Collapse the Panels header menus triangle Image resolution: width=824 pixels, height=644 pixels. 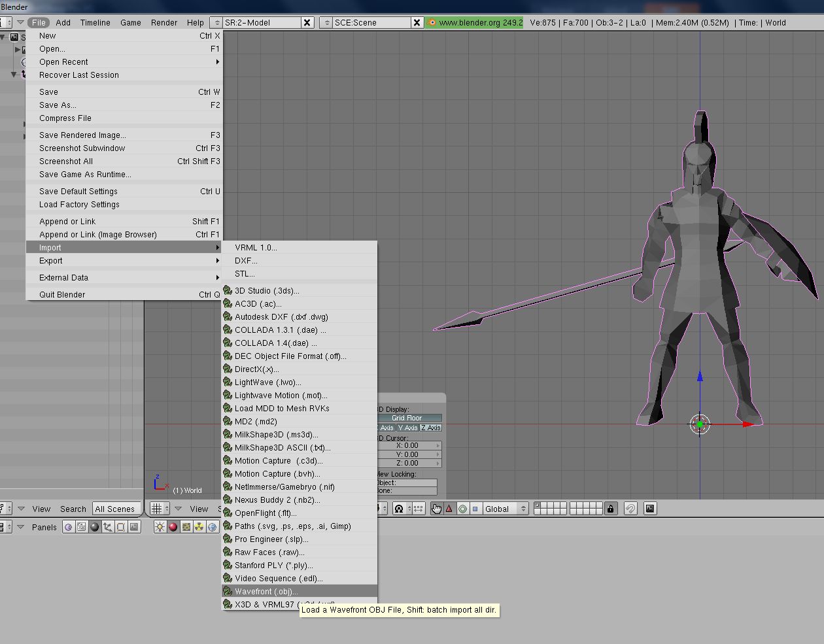coord(21,527)
